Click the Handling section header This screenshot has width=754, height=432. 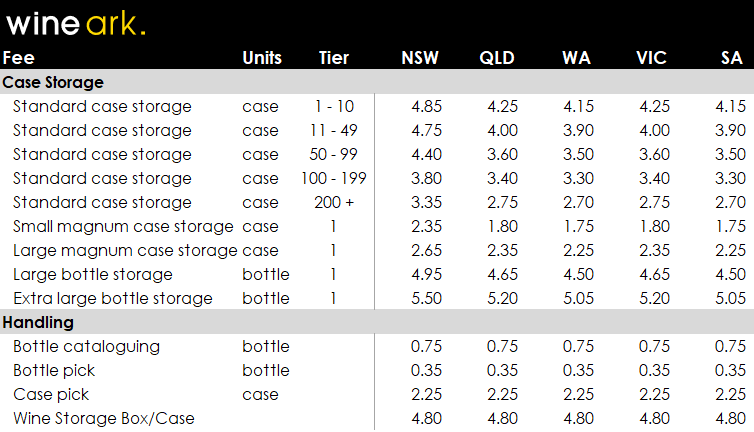pos(38,322)
